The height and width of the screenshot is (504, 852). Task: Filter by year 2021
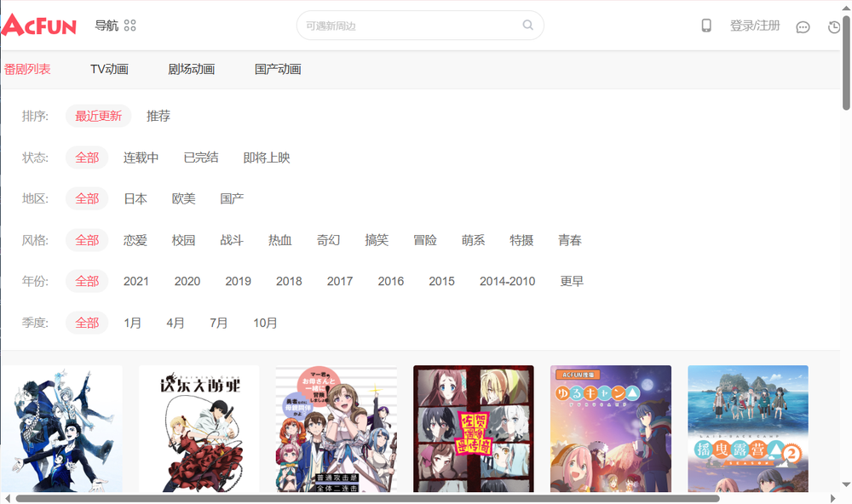pos(136,281)
